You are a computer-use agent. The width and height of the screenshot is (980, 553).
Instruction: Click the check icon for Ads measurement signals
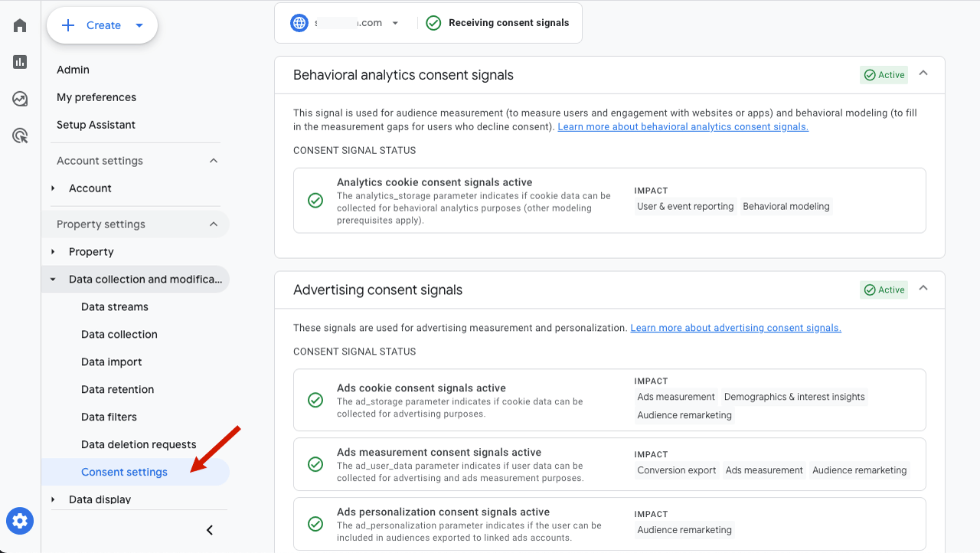[315, 464]
